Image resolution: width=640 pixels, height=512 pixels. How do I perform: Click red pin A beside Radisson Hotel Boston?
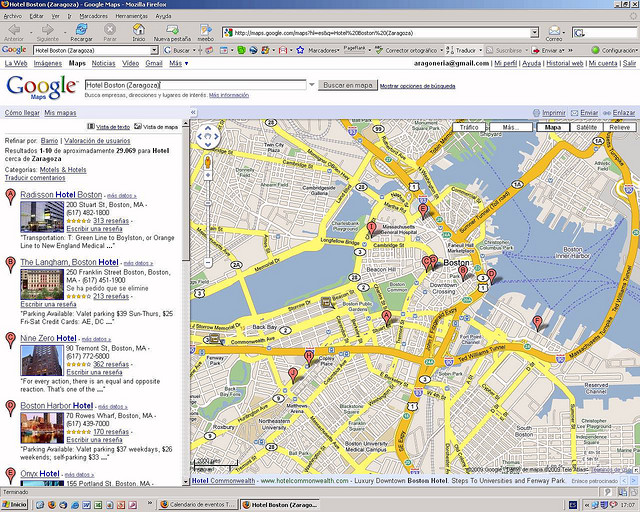[x=11, y=196]
